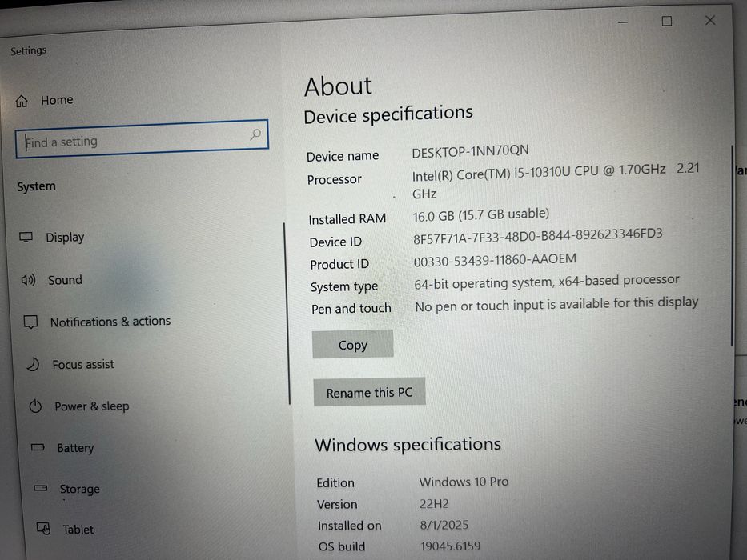Click the Display monitor icon
This screenshot has height=560, width=747.
click(26, 237)
